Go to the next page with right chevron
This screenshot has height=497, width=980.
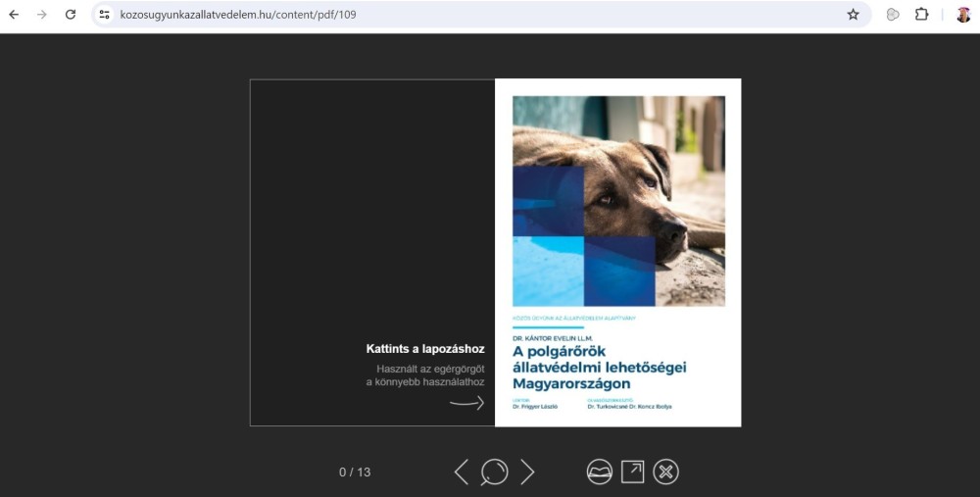pos(527,472)
